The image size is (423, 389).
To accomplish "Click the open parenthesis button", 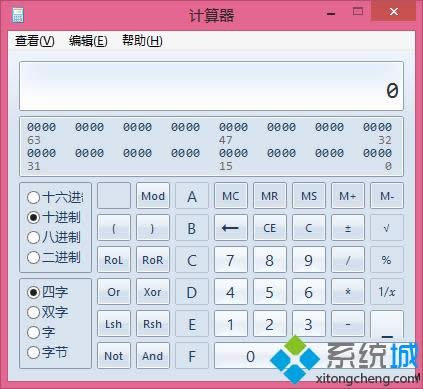I will tap(114, 228).
